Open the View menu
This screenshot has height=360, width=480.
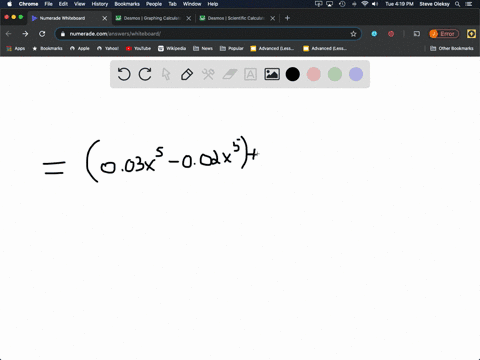(x=79, y=4)
